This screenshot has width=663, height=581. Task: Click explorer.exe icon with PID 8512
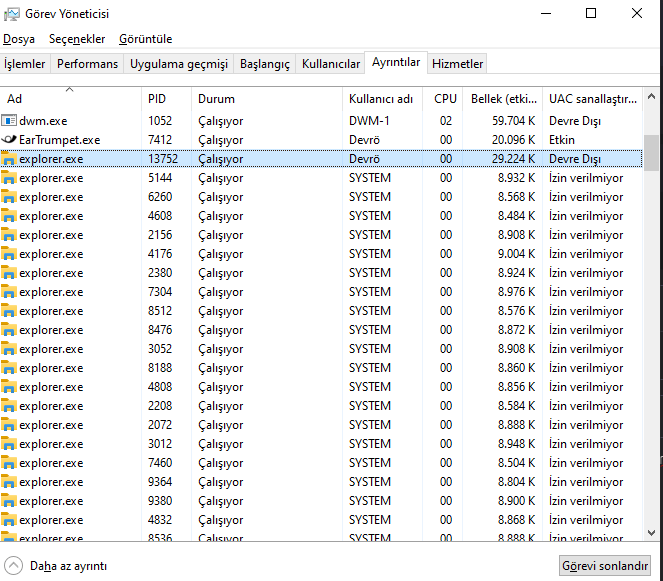click(9, 311)
